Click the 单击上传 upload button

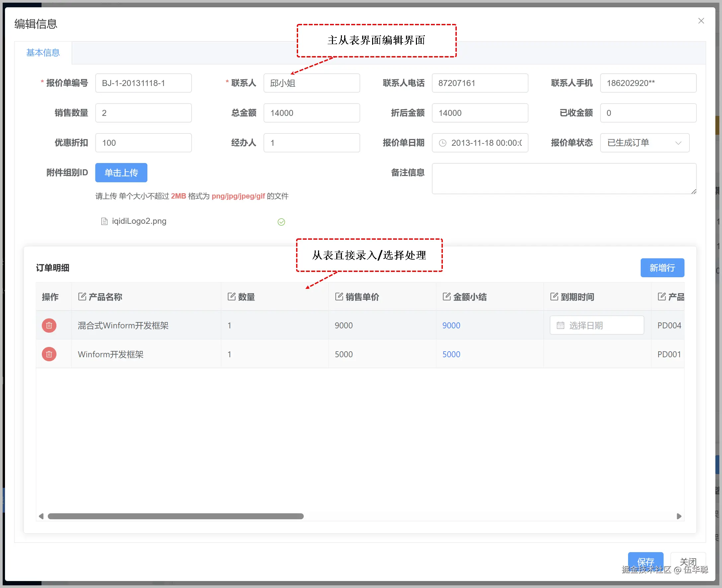(x=121, y=173)
